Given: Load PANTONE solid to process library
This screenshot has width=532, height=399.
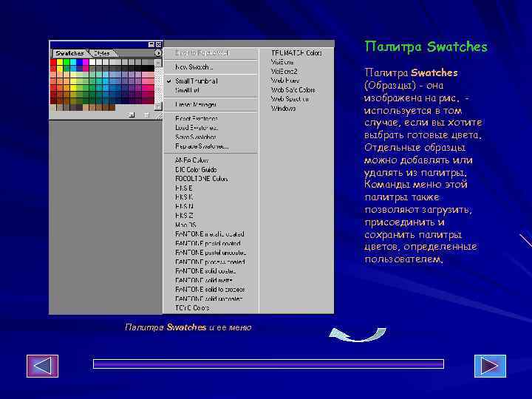Looking at the screenshot, I should [x=211, y=290].
